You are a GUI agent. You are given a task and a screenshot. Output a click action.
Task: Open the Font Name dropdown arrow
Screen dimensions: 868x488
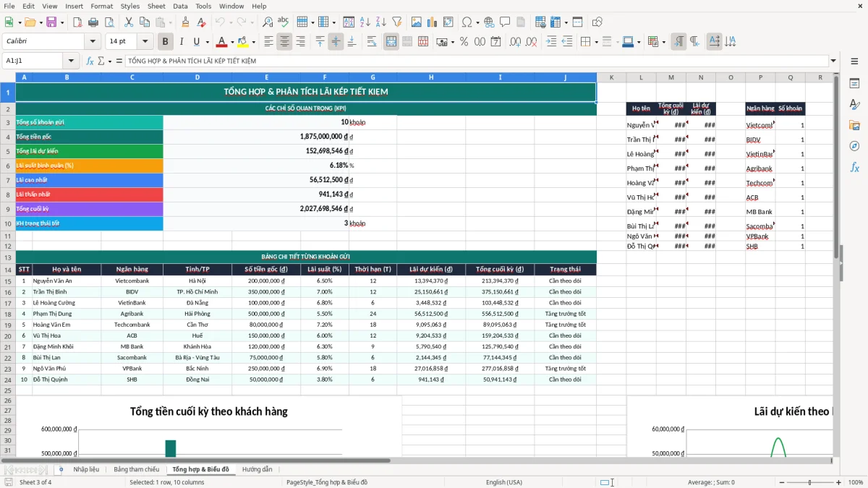[93, 42]
